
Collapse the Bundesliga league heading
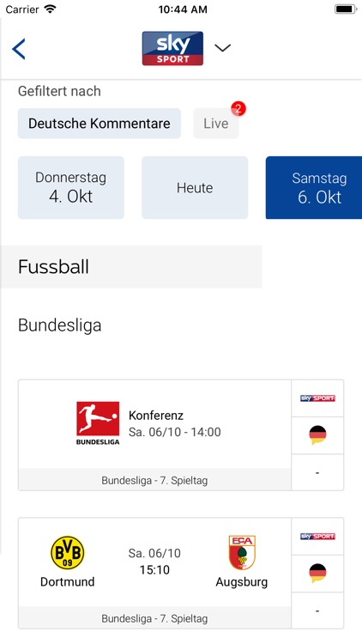click(59, 325)
